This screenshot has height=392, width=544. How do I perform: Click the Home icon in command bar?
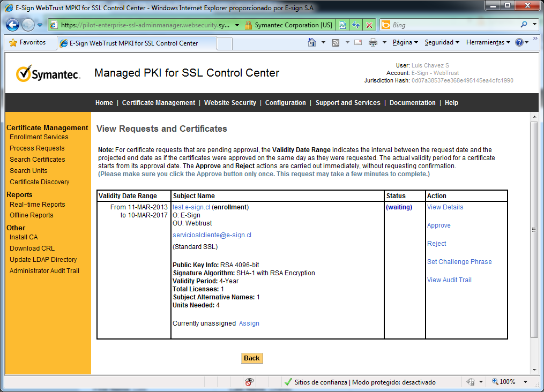tap(312, 42)
